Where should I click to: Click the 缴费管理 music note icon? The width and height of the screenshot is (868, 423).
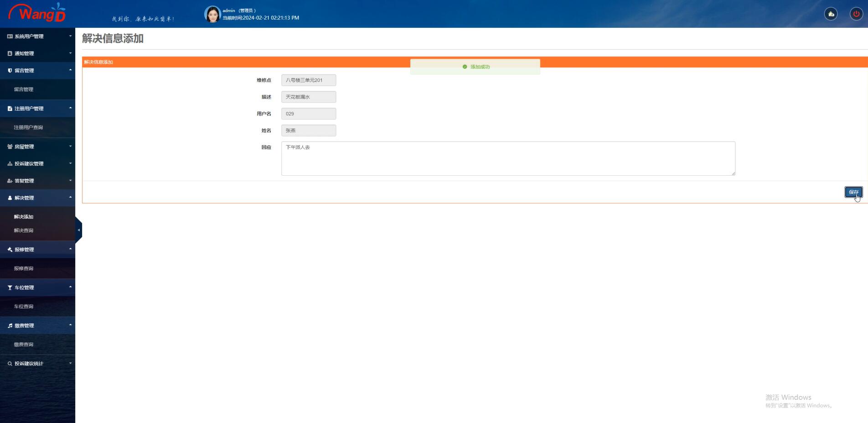coord(10,325)
